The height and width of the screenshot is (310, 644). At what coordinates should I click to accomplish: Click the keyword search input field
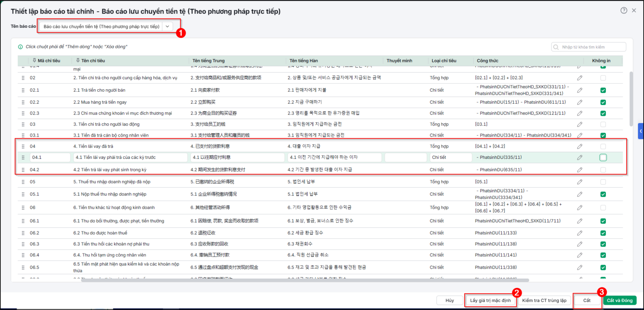coord(588,47)
